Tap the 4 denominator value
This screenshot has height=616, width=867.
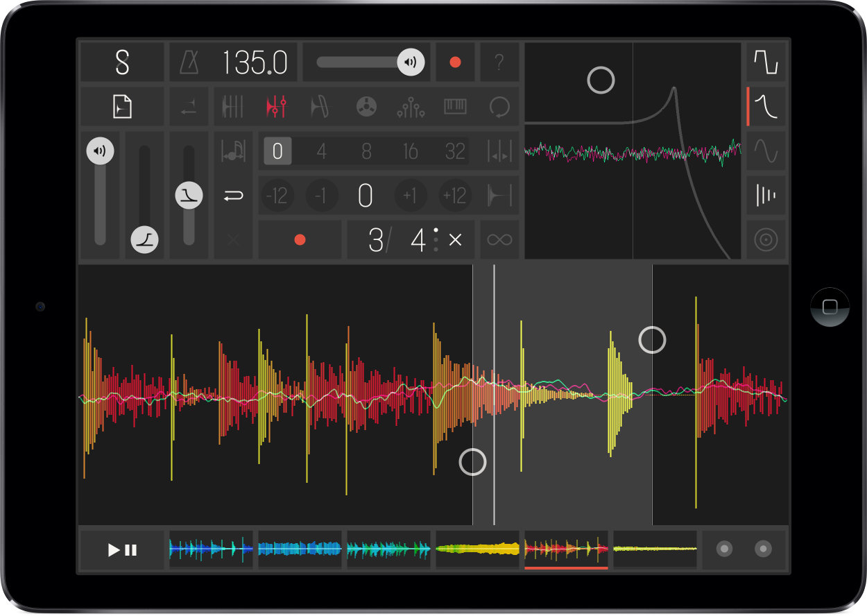(x=418, y=240)
